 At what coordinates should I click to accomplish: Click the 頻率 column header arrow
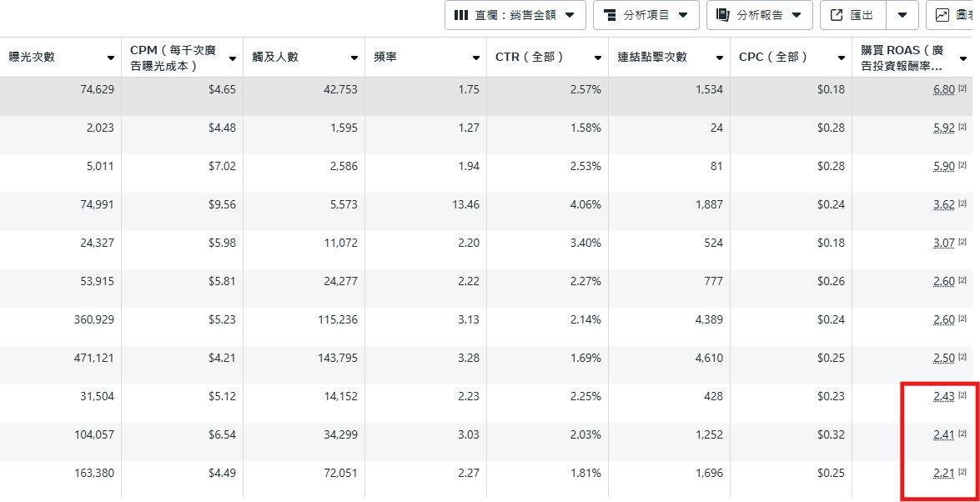(x=476, y=58)
